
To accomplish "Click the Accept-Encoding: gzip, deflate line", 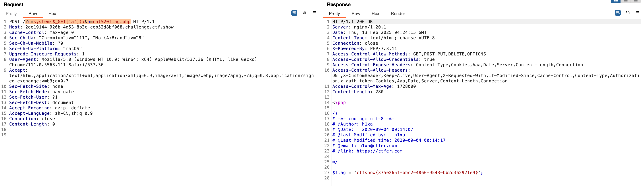I will point(49,108).
